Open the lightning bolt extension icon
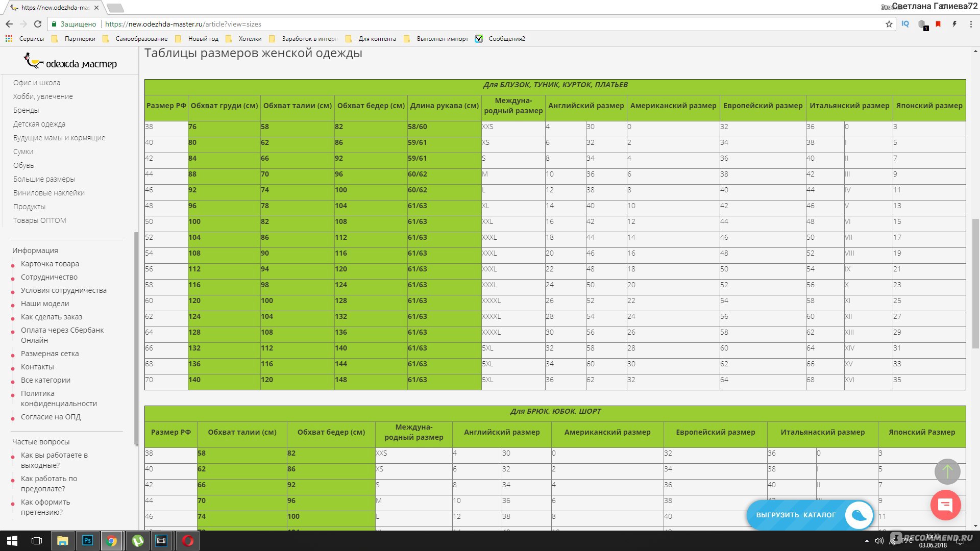The height and width of the screenshot is (551, 980). (x=954, y=24)
